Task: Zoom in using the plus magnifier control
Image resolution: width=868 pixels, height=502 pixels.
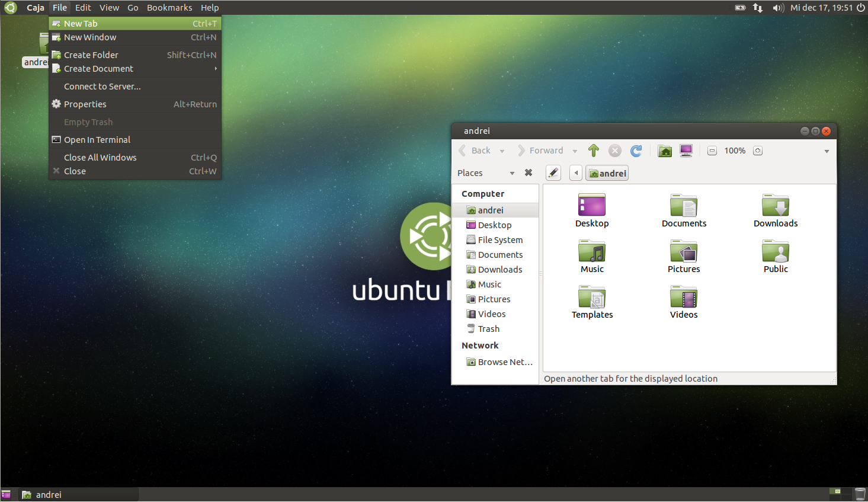Action: pos(757,151)
